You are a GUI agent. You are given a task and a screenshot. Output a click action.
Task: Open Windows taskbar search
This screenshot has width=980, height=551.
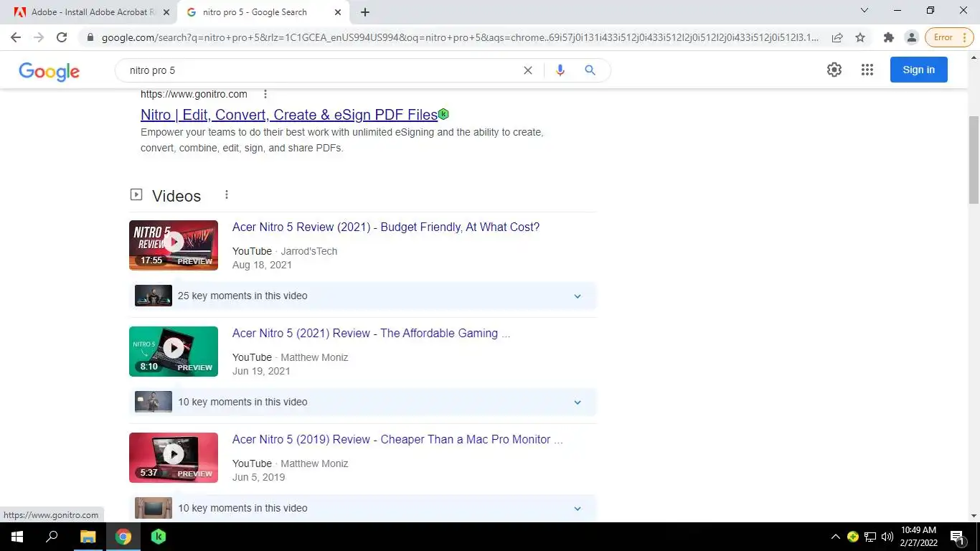click(x=52, y=537)
